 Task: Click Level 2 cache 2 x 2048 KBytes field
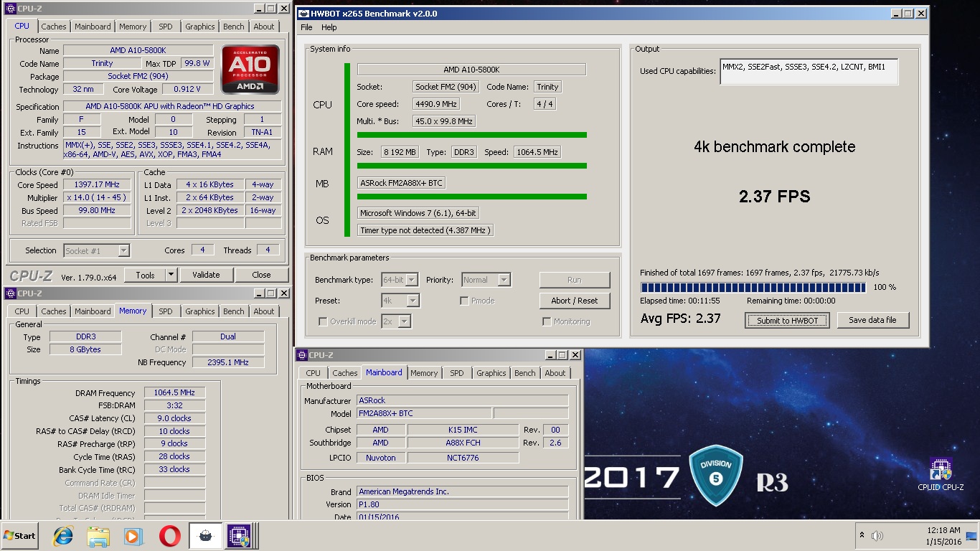[x=209, y=210]
